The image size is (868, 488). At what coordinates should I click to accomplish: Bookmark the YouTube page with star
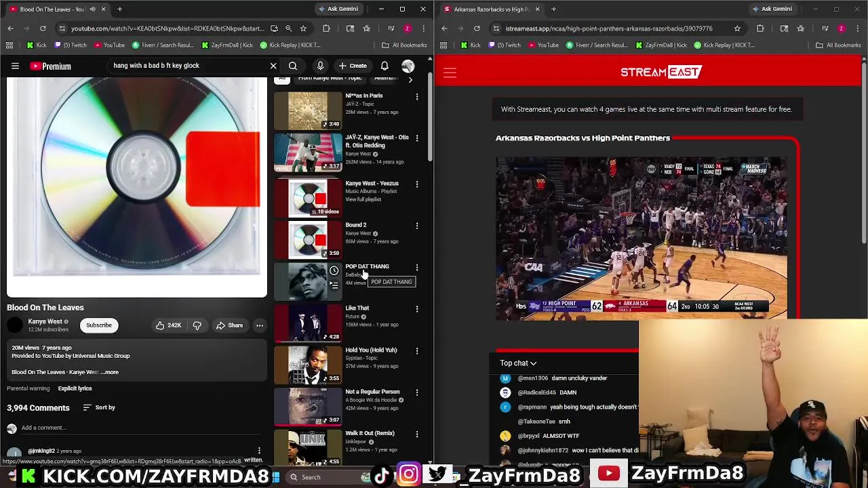[x=303, y=28]
